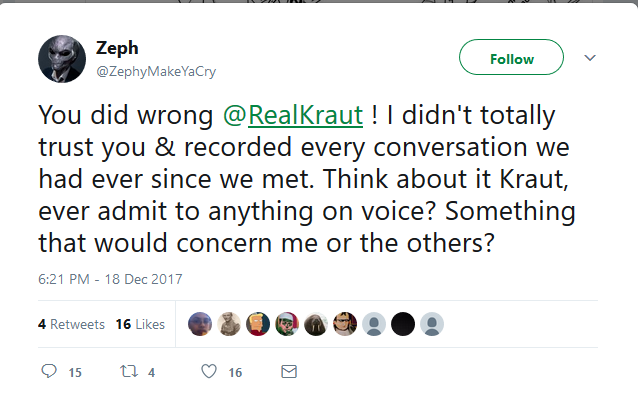Click the reply speech bubble icon
The image size is (638, 405).
(49, 371)
